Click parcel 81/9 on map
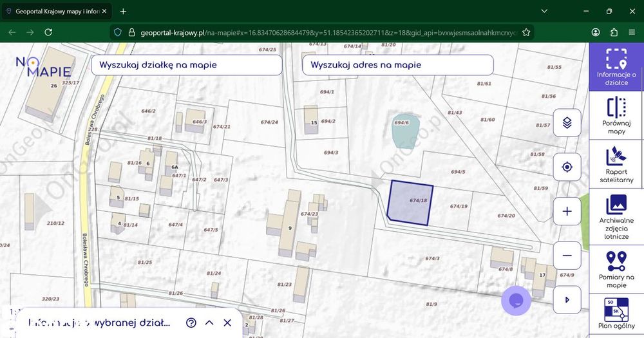644x338 pixels. click(x=431, y=305)
